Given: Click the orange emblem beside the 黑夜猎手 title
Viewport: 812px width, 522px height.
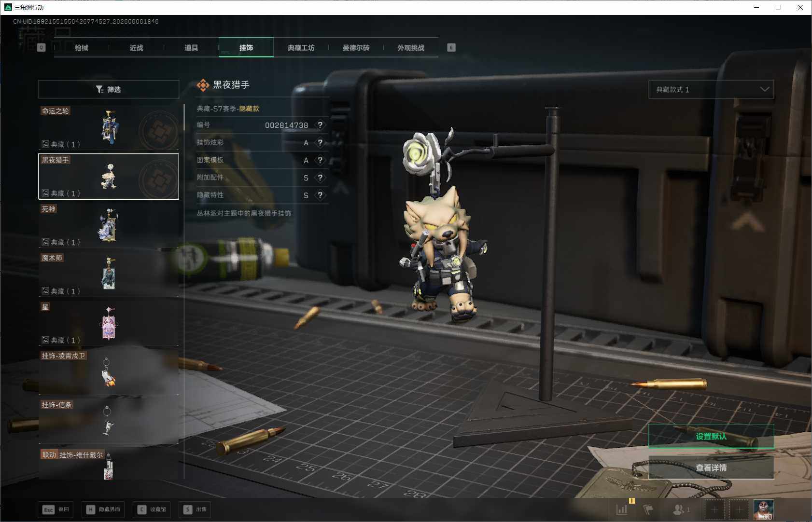Looking at the screenshot, I should coord(203,85).
